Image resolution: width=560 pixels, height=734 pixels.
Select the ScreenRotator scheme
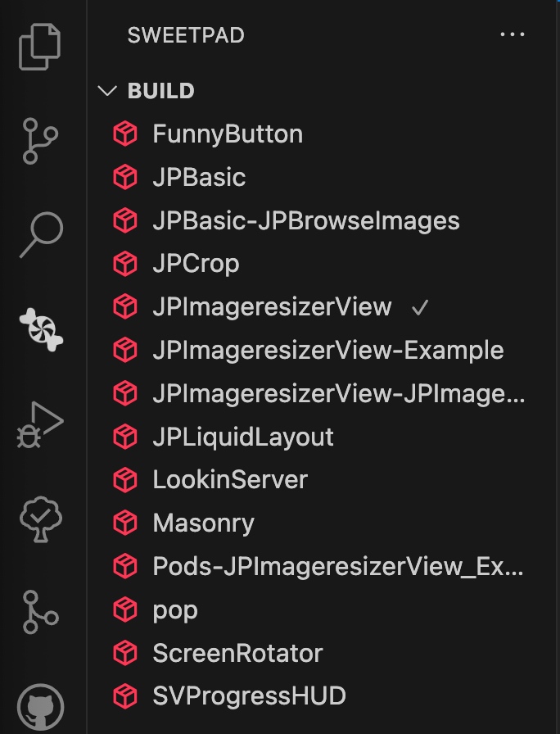pos(237,654)
